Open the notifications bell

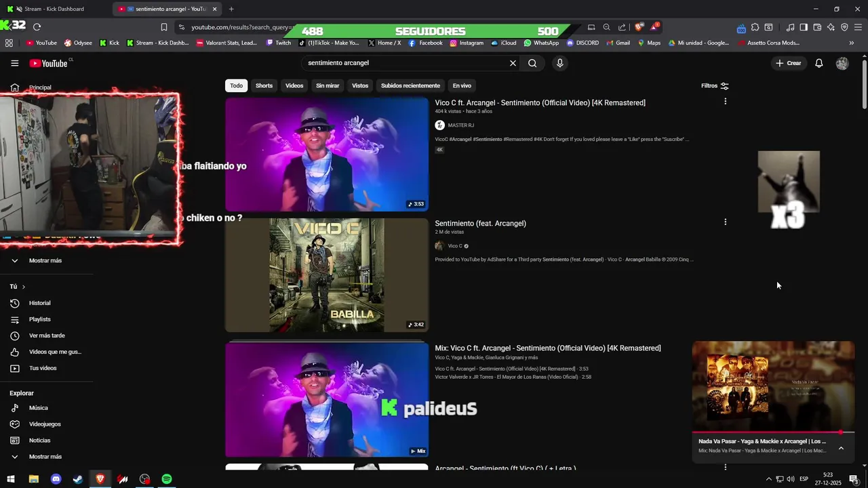click(819, 63)
